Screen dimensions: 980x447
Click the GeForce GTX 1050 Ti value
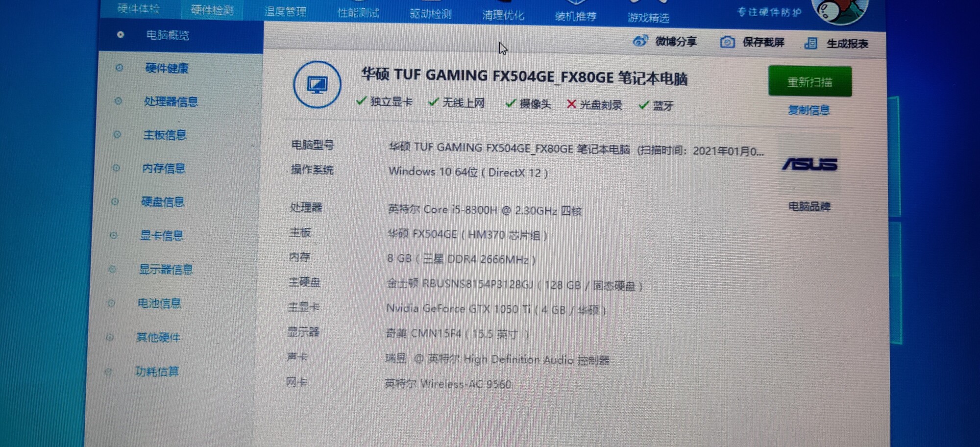(496, 309)
